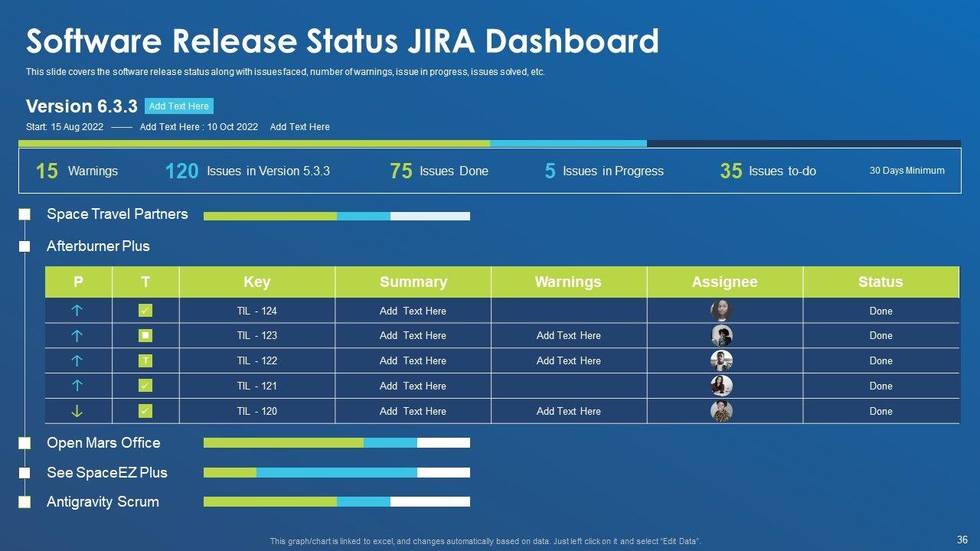Select the Status column header
Screen dimensions: 980x551
point(880,282)
